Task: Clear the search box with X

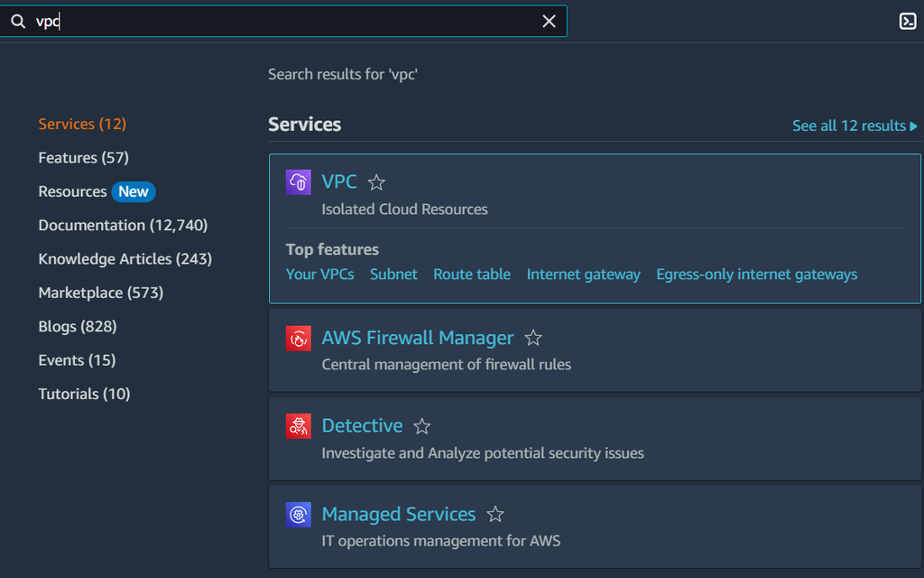Action: (549, 22)
